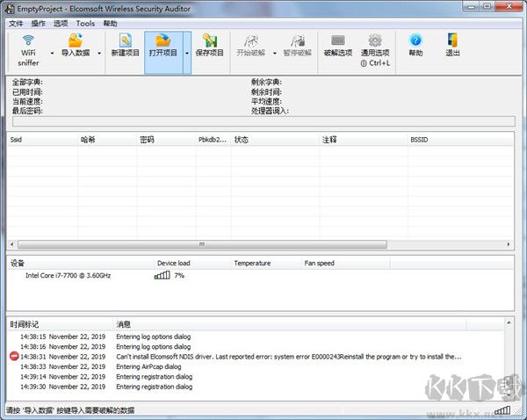
Task: Select the Entering AirPcap dialog log entry
Action: pyautogui.click(x=256, y=366)
